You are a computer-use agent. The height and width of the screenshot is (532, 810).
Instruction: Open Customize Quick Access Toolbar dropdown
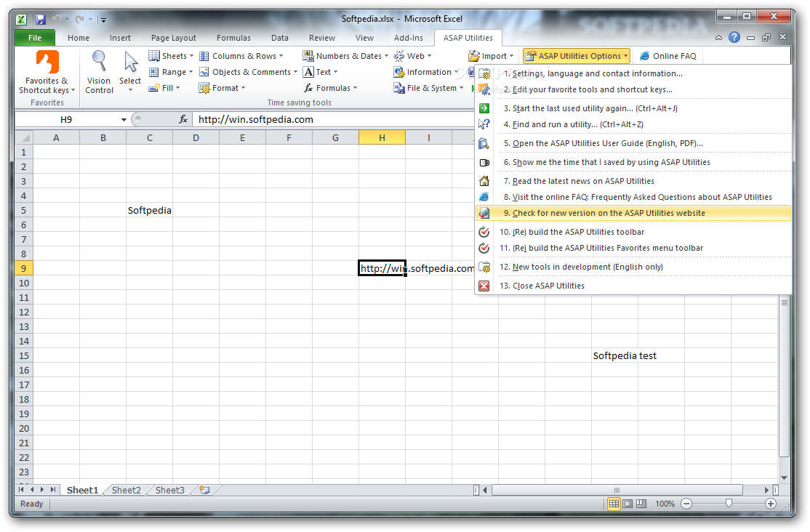pos(103,20)
